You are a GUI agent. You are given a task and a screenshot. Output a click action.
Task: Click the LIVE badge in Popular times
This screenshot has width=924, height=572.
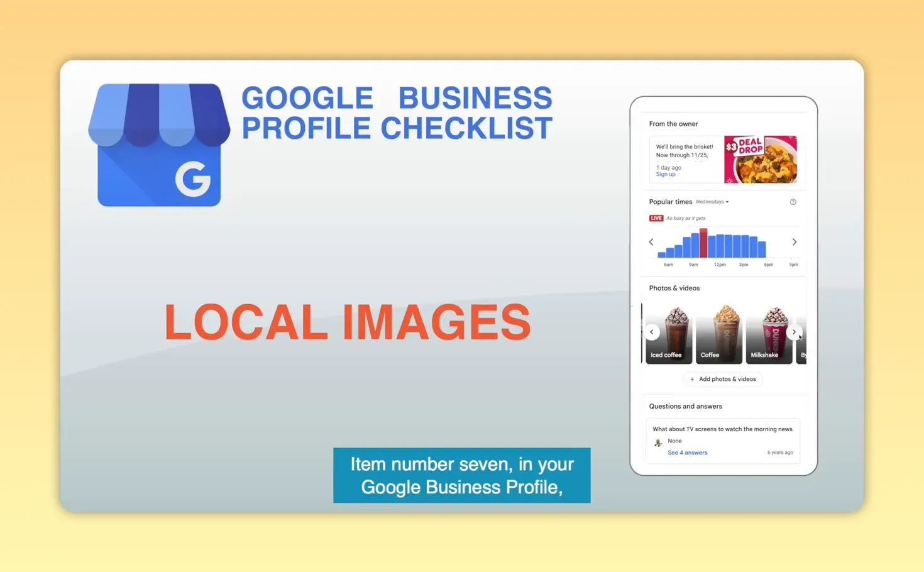point(656,218)
